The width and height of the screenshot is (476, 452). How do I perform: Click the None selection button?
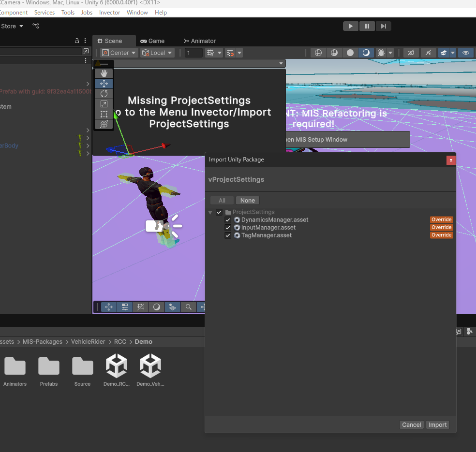[247, 201]
